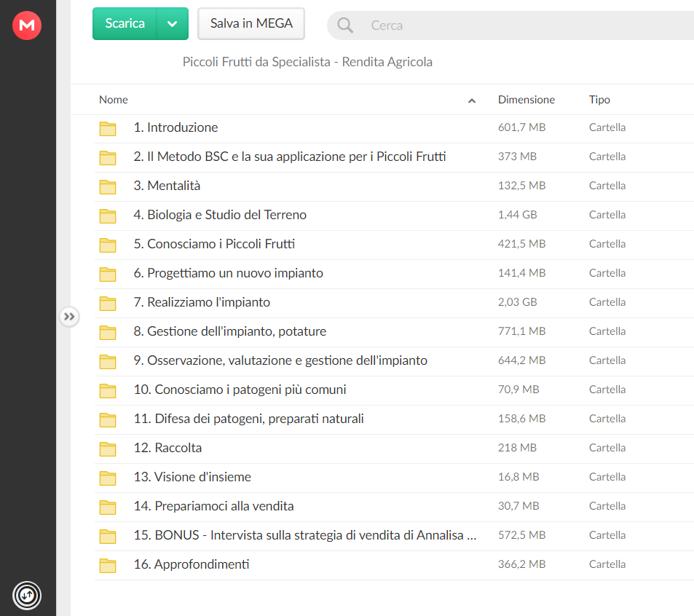This screenshot has width=694, height=616.
Task: Click folder icon for 1. Introduzione
Action: click(x=108, y=128)
